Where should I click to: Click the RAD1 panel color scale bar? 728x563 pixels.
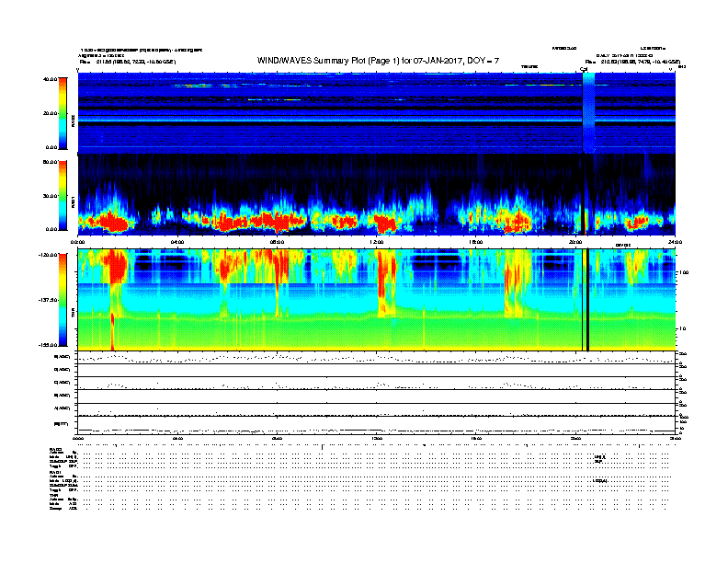tap(63, 195)
